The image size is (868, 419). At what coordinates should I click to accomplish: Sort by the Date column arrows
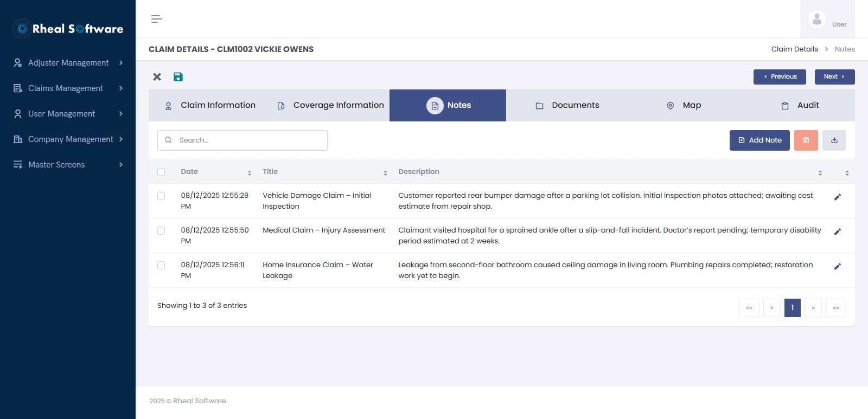click(250, 173)
